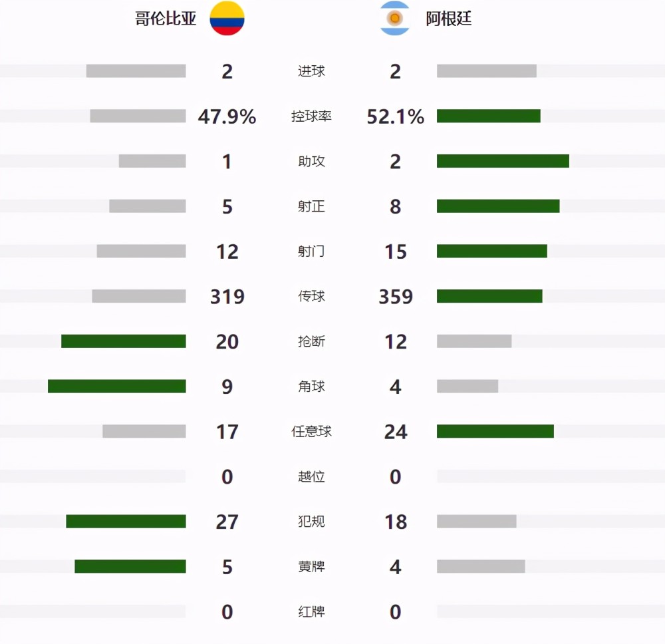The width and height of the screenshot is (665, 644).
Task: Click the 射正 stat label
Action: click(x=311, y=206)
